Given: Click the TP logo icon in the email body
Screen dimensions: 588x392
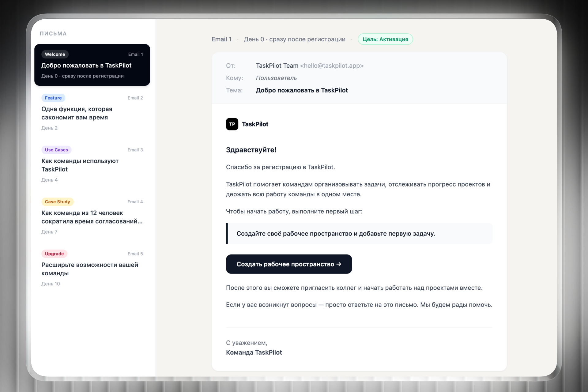Looking at the screenshot, I should pos(232,124).
